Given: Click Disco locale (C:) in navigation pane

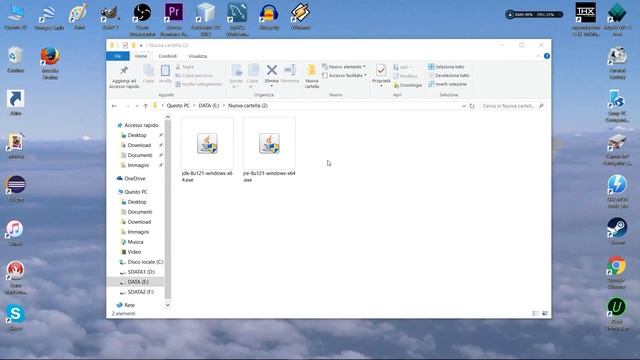Looking at the screenshot, I should point(145,262).
